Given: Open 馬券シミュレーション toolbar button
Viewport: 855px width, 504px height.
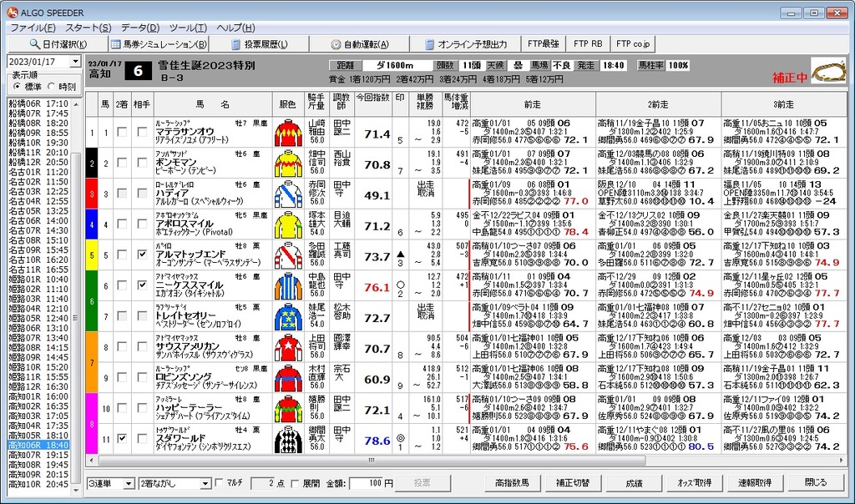Looking at the screenshot, I should click(x=158, y=44).
